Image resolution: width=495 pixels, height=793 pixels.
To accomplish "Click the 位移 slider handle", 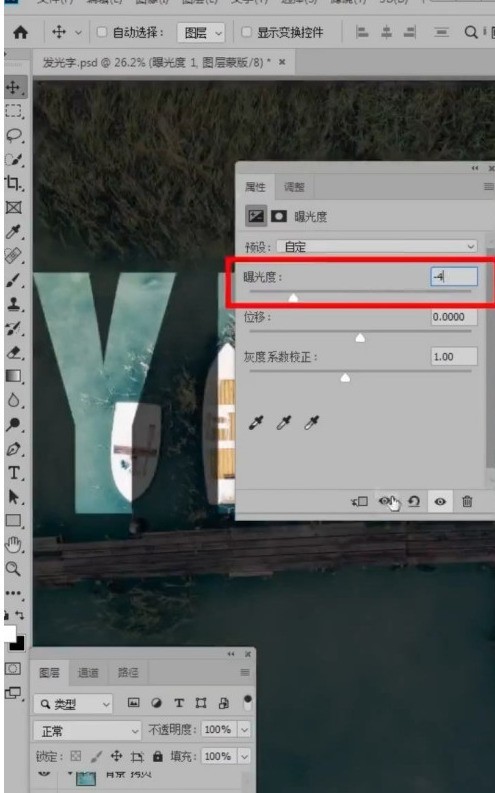I will (x=360, y=337).
